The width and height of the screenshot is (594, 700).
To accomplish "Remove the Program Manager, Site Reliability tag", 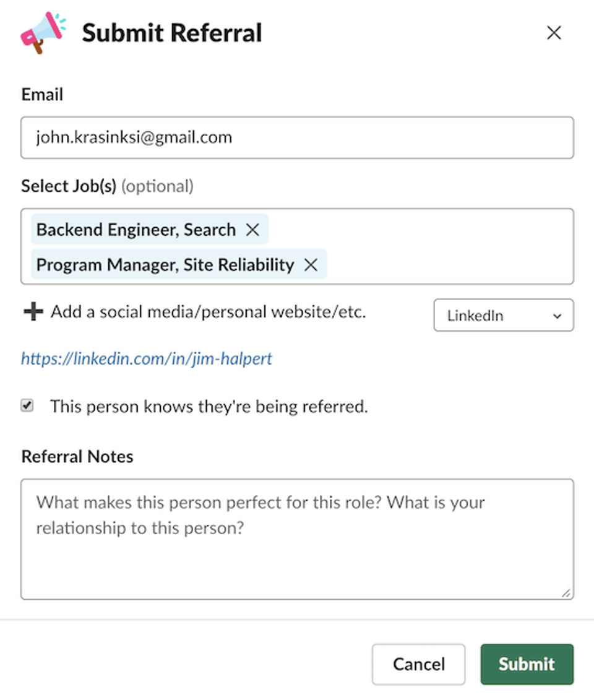I will tap(311, 265).
